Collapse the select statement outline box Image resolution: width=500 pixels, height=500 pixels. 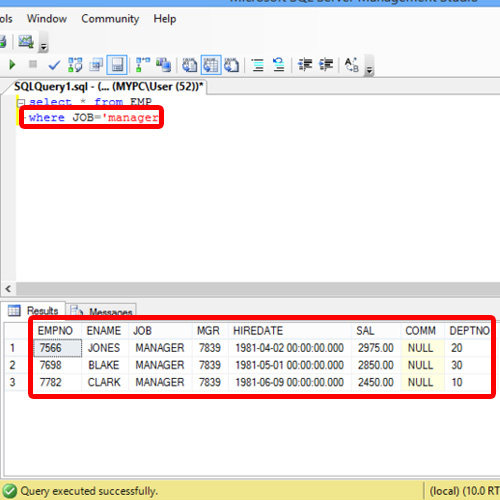pyautogui.click(x=21, y=103)
